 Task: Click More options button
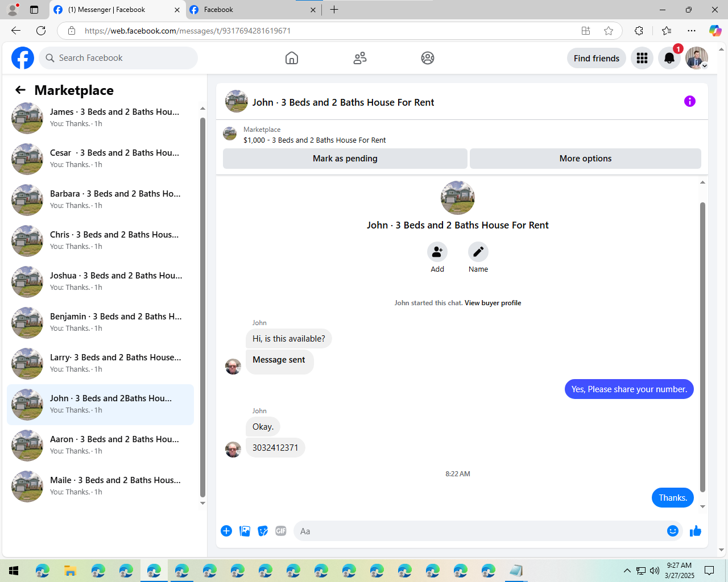pyautogui.click(x=585, y=159)
